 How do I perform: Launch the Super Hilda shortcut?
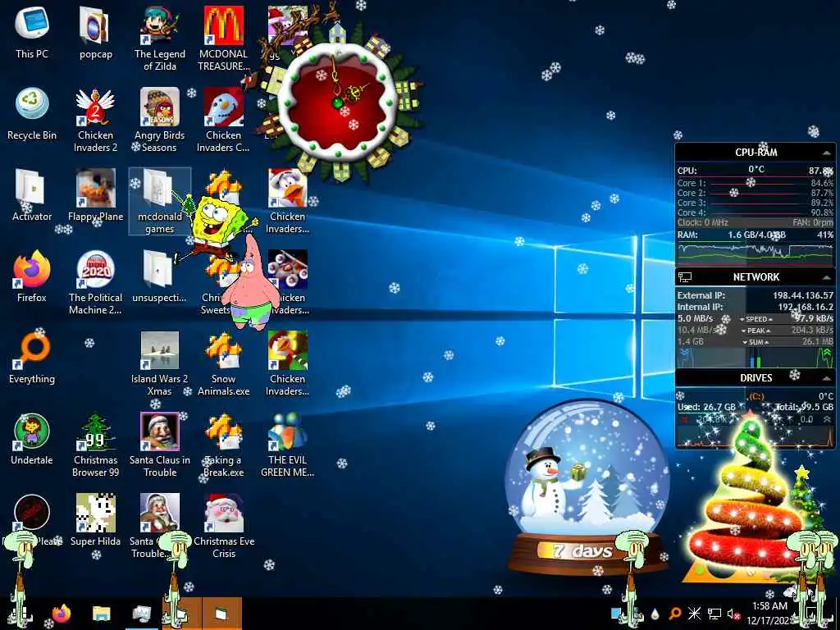[95, 519]
